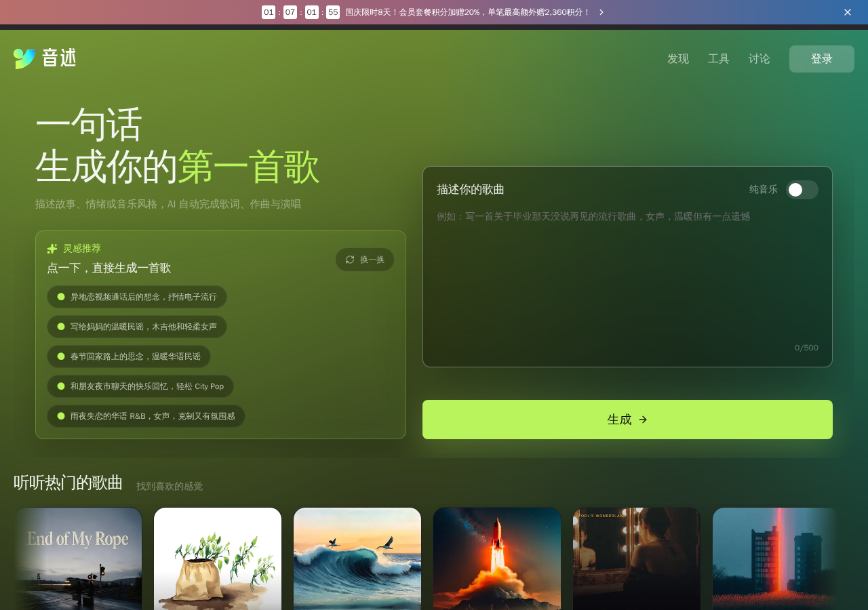Click the 生成 button
868x610 pixels.
tap(627, 420)
